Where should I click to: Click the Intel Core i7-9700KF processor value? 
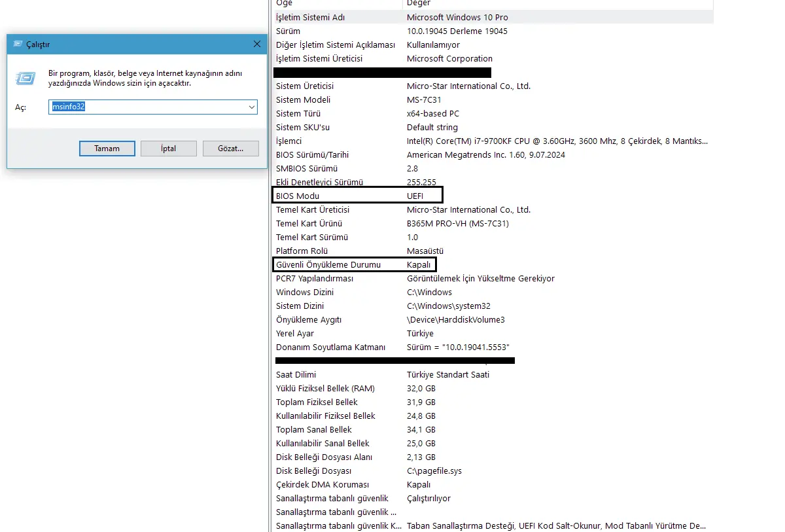pos(557,141)
